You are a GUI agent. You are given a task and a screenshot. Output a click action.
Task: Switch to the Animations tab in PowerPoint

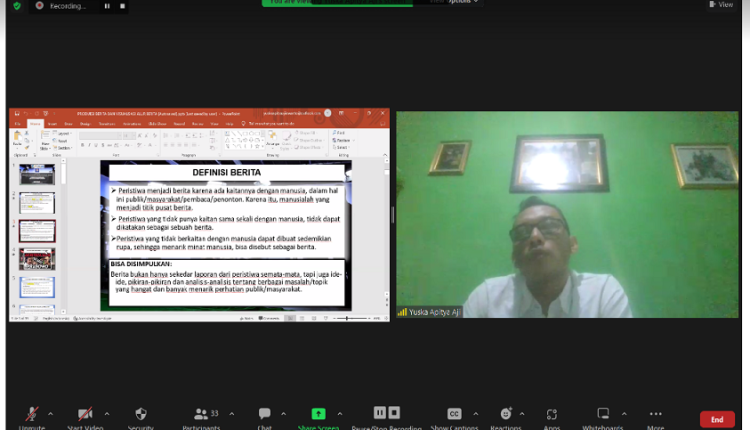pyautogui.click(x=132, y=124)
